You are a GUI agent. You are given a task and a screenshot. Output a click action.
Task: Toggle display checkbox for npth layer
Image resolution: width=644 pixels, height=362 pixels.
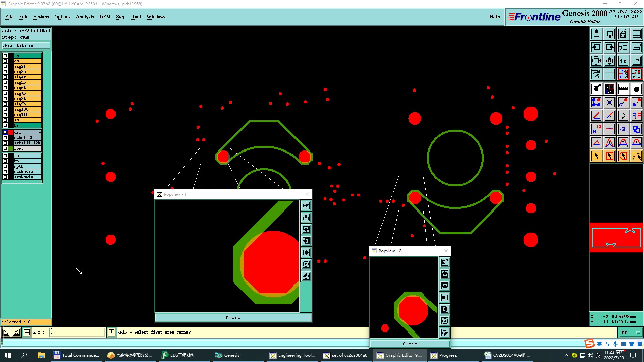tap(5, 166)
